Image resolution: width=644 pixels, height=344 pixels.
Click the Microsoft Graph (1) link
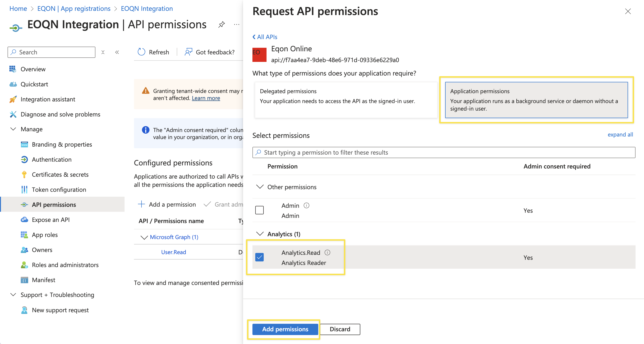pos(174,237)
